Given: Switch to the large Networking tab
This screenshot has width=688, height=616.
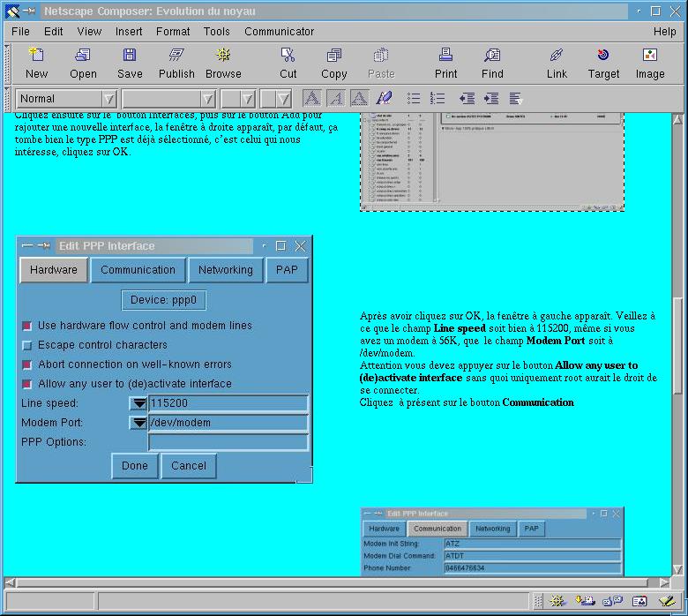Looking at the screenshot, I should [226, 269].
